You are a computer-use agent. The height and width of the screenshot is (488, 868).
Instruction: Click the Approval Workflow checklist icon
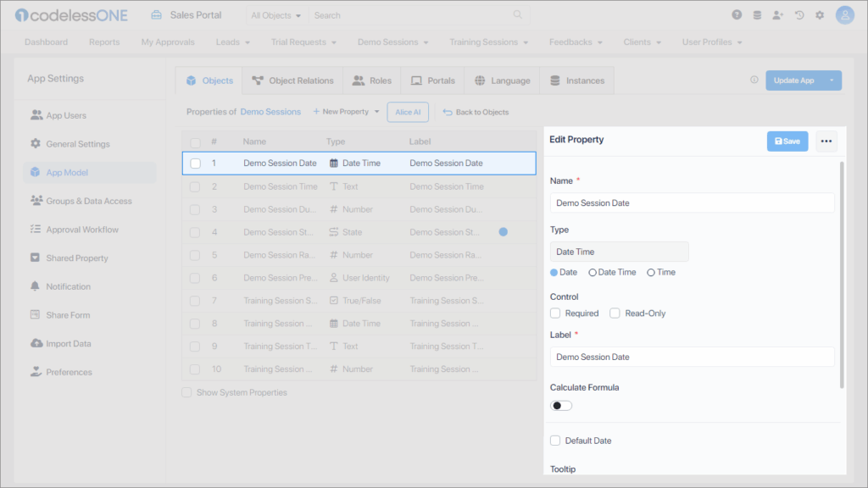point(36,229)
